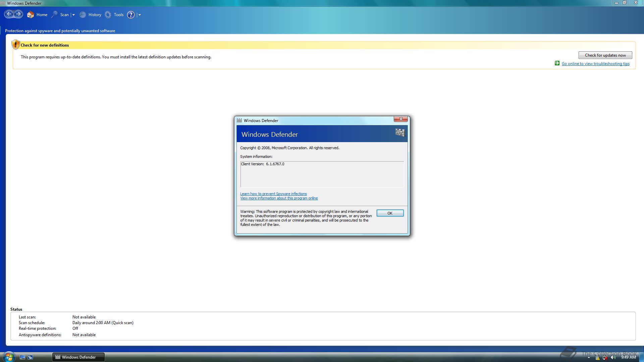
Task: Click Scan schedule value Daily around 2:00 AM
Action: [x=103, y=323]
